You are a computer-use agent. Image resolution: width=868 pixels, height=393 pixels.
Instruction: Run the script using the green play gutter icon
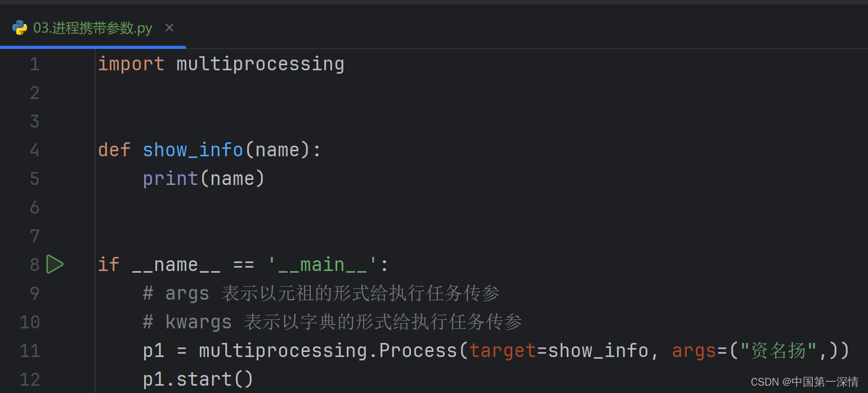[55, 264]
